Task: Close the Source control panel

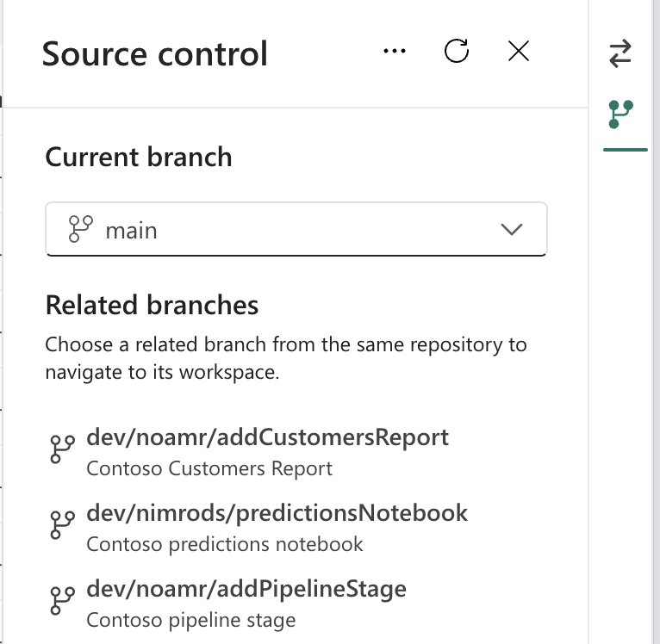Action: pos(518,52)
